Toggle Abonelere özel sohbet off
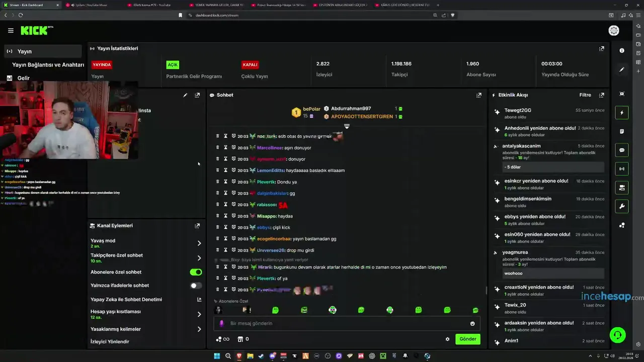This screenshot has width=644, height=362. point(196,272)
